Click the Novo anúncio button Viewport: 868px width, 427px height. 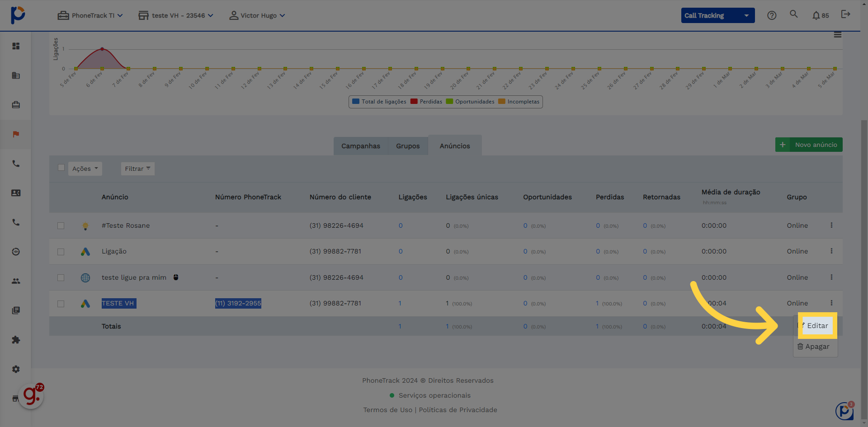click(809, 145)
